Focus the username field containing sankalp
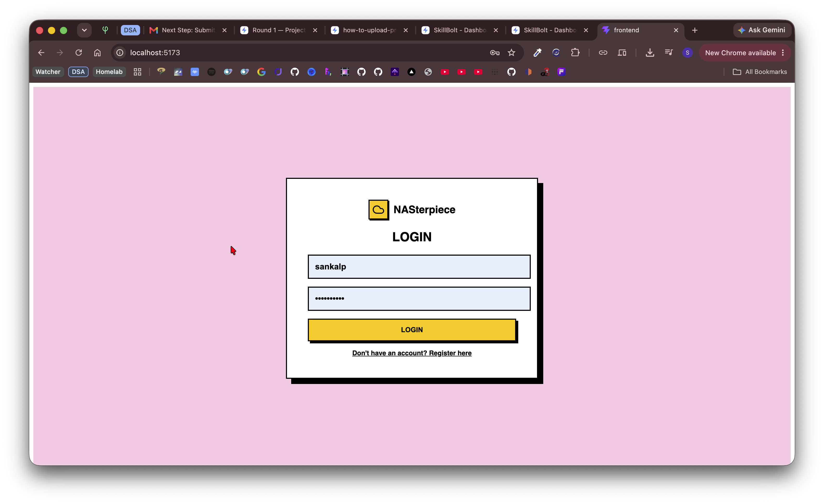Image resolution: width=824 pixels, height=504 pixels. point(419,266)
